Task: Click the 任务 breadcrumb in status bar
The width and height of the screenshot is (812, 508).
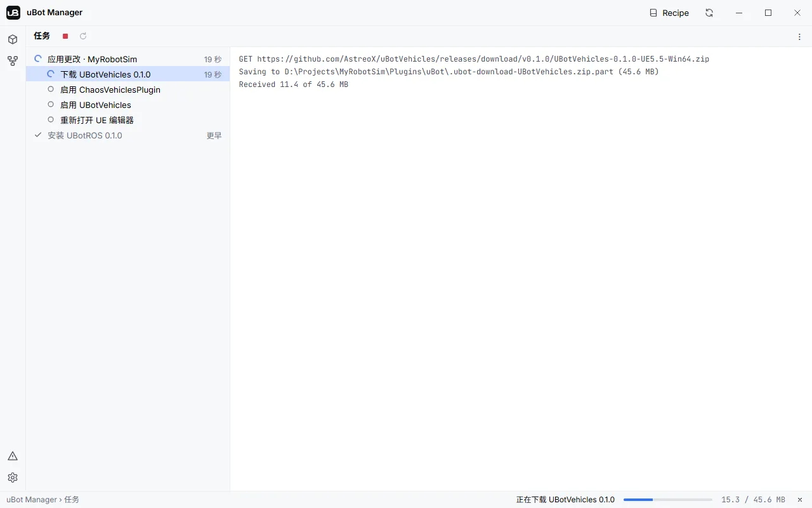Action: click(x=72, y=500)
